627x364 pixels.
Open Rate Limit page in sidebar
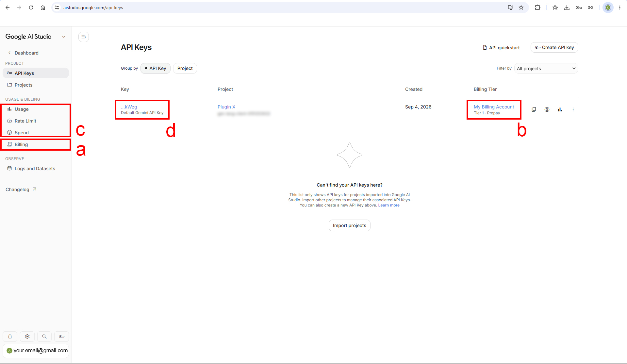pos(36,121)
